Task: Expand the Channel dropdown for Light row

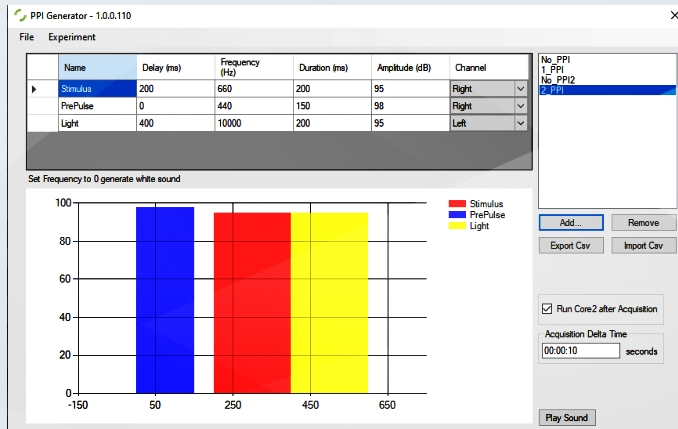Action: coord(520,123)
